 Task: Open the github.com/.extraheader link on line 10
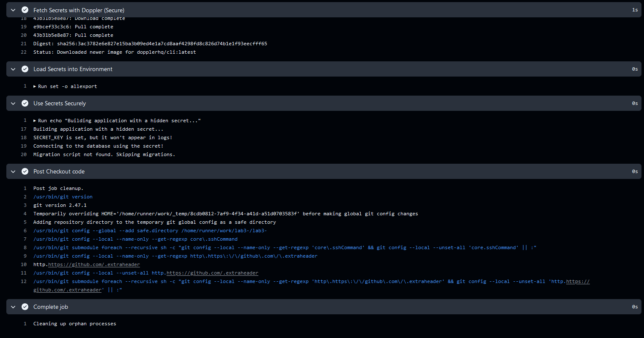point(94,264)
